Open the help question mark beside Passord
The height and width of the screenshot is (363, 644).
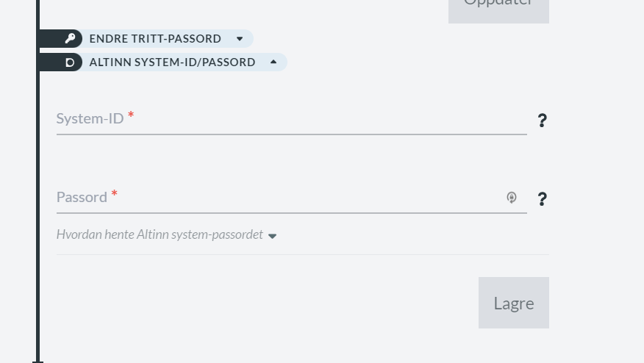point(542,199)
